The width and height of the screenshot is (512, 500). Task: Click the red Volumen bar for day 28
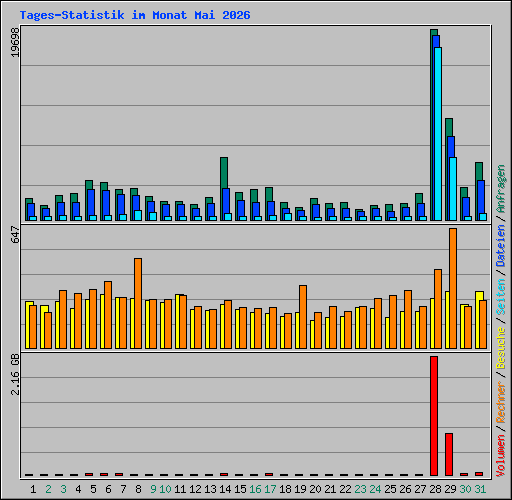click(x=434, y=416)
